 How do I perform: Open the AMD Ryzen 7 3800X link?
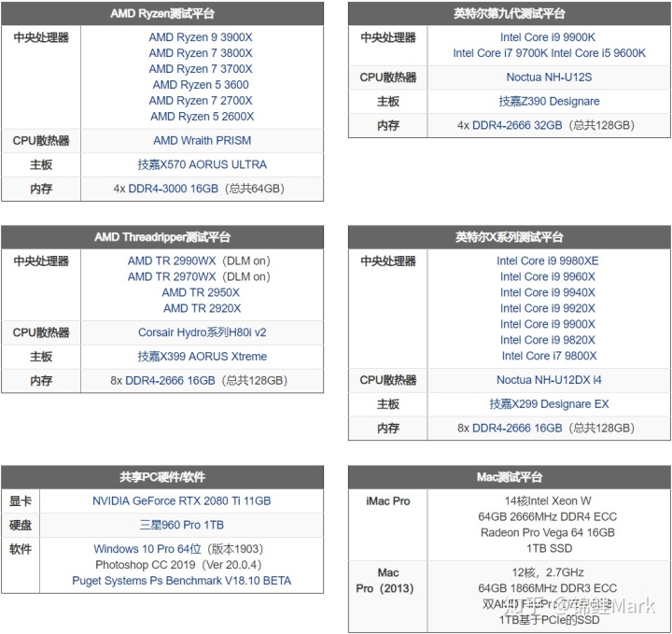point(201,53)
